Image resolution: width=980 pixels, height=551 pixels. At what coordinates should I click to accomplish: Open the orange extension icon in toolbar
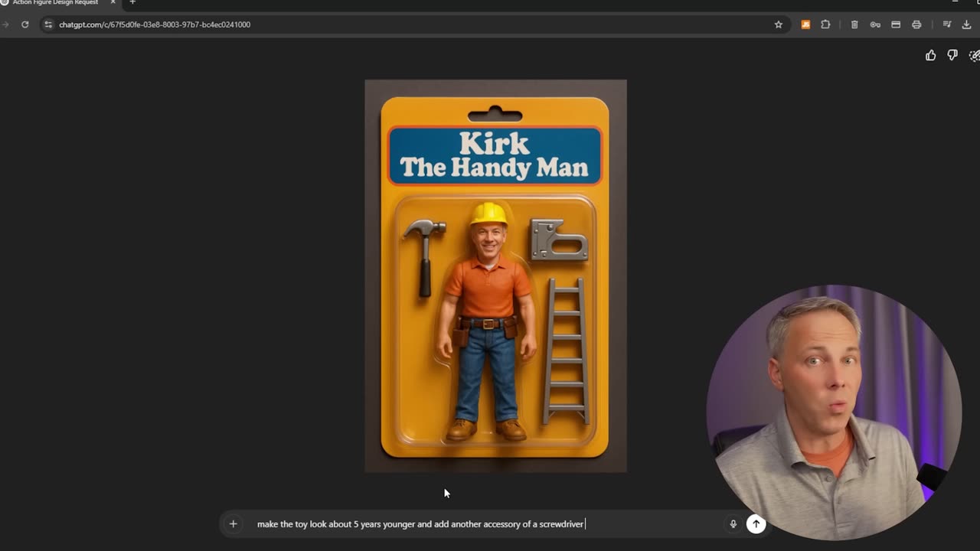point(805,24)
